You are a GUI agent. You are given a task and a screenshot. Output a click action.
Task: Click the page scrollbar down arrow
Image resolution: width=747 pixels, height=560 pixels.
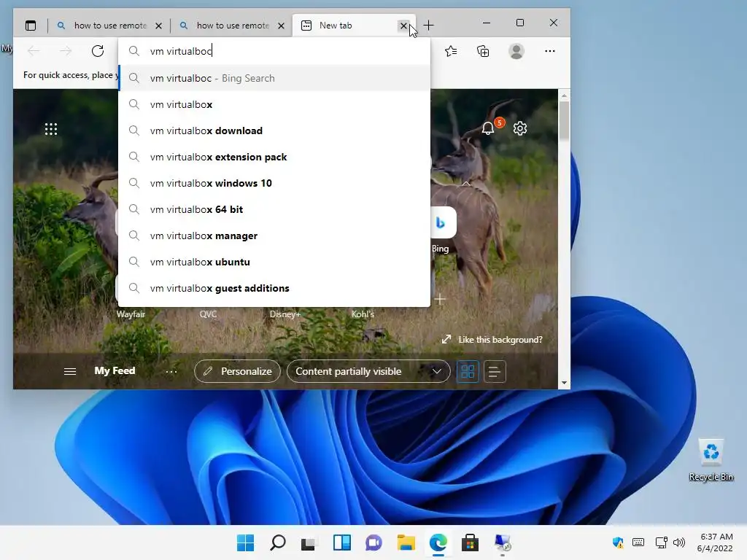tap(564, 382)
